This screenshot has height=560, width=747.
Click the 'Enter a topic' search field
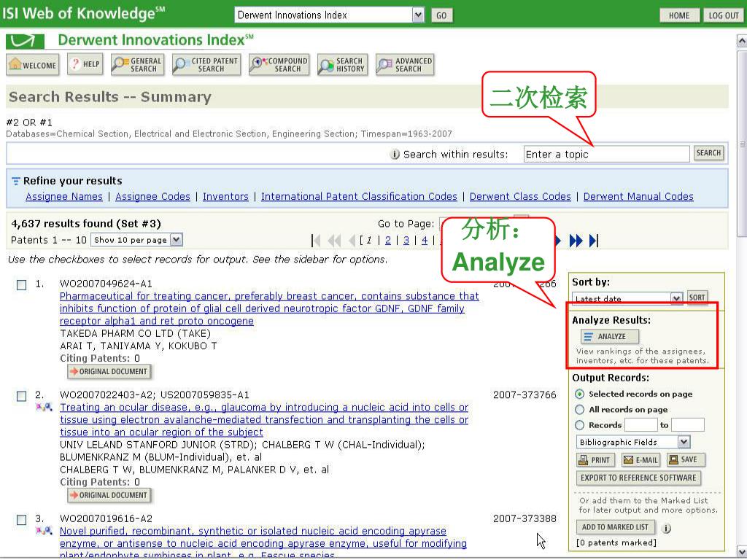pyautogui.click(x=606, y=155)
